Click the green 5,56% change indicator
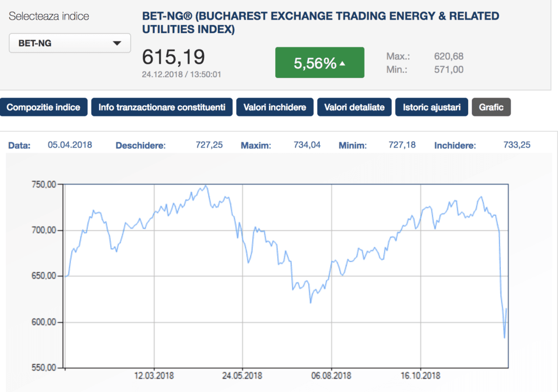558x392 pixels. (319, 63)
